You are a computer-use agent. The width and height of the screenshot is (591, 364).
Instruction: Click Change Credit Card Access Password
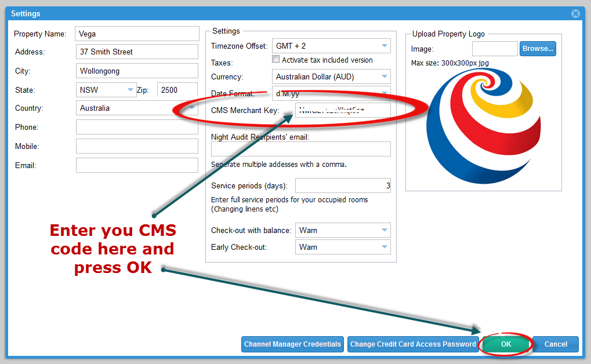tap(413, 344)
